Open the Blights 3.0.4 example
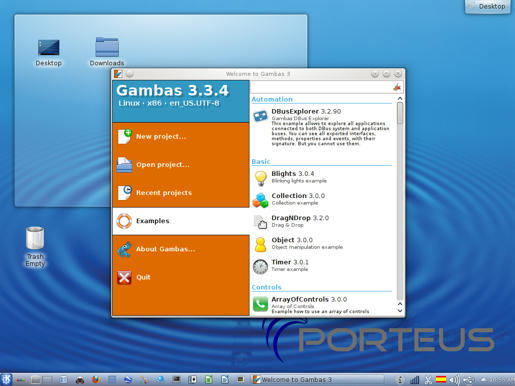 (322, 178)
